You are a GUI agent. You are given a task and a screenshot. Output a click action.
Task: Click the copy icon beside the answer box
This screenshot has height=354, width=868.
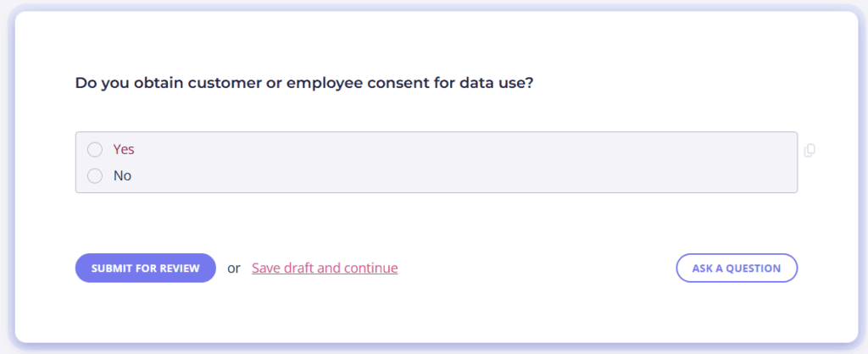coord(810,150)
